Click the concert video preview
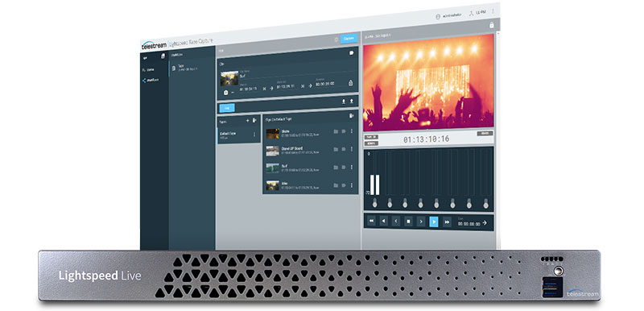The height and width of the screenshot is (311, 644). (x=429, y=82)
